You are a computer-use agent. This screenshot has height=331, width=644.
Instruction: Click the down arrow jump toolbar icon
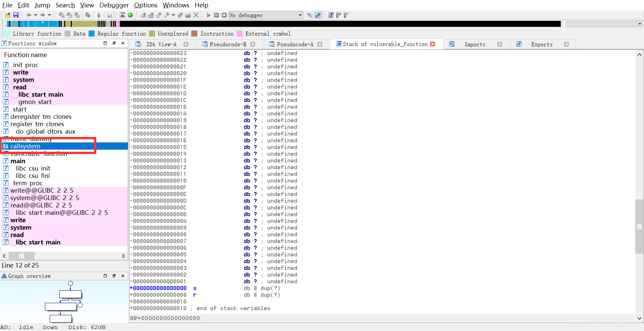click(x=99, y=15)
